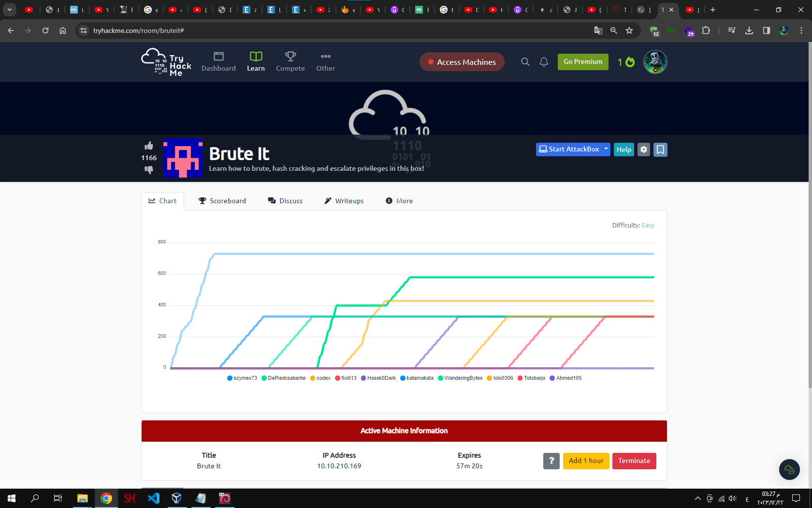Toggle Ahmed105 legend entry
Image resolution: width=812 pixels, height=508 pixels.
point(566,378)
